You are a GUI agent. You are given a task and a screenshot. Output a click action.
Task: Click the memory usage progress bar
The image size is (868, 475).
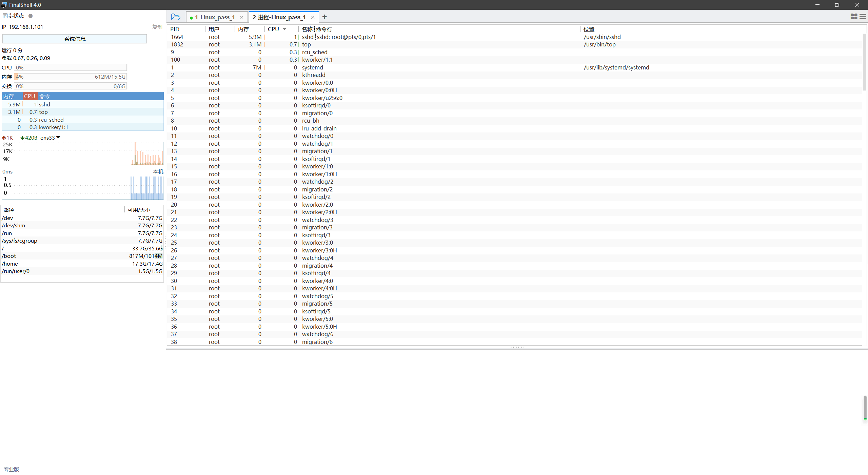[x=70, y=77]
